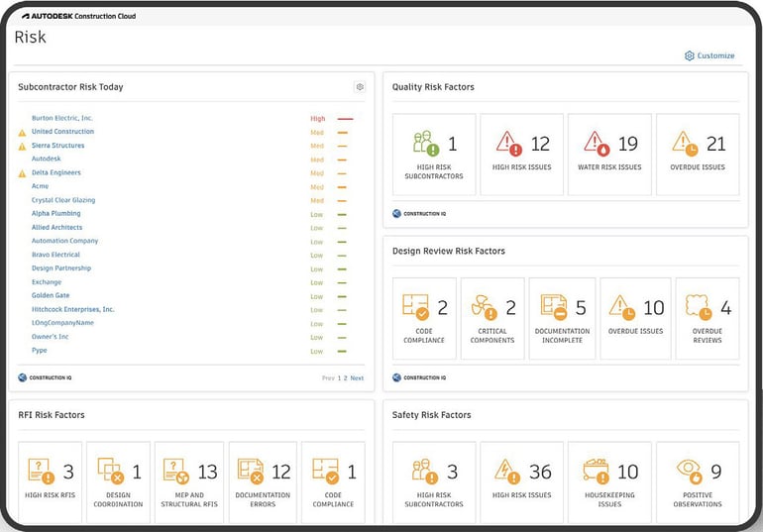Click the warning triangle beside Delta Engineers

click(x=22, y=173)
